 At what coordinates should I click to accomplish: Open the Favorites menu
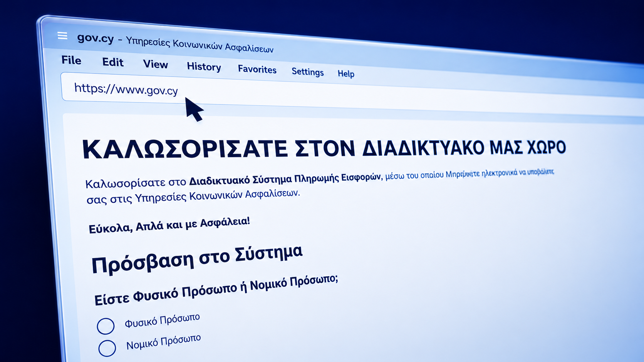pos(257,69)
